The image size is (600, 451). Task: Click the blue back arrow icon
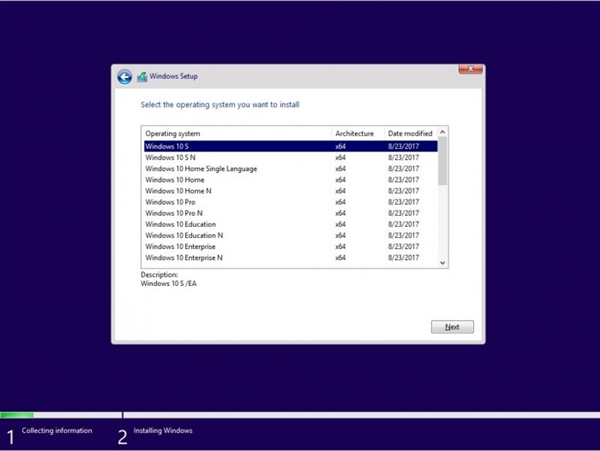(124, 77)
